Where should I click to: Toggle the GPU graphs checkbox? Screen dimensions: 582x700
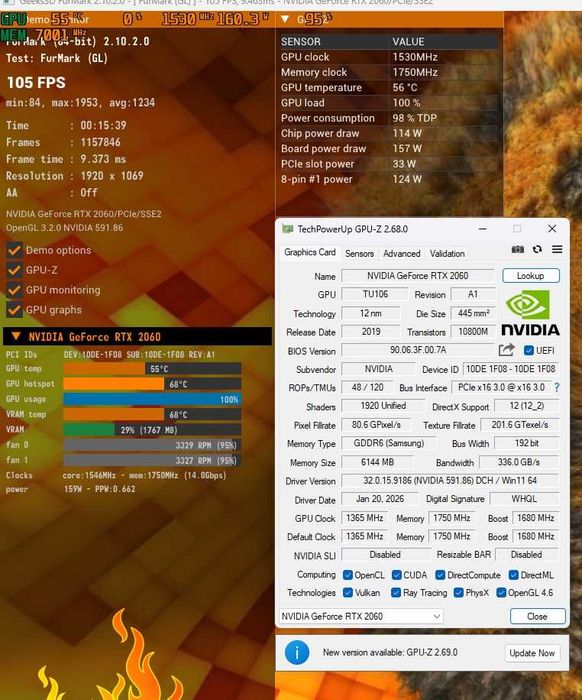click(x=14, y=310)
